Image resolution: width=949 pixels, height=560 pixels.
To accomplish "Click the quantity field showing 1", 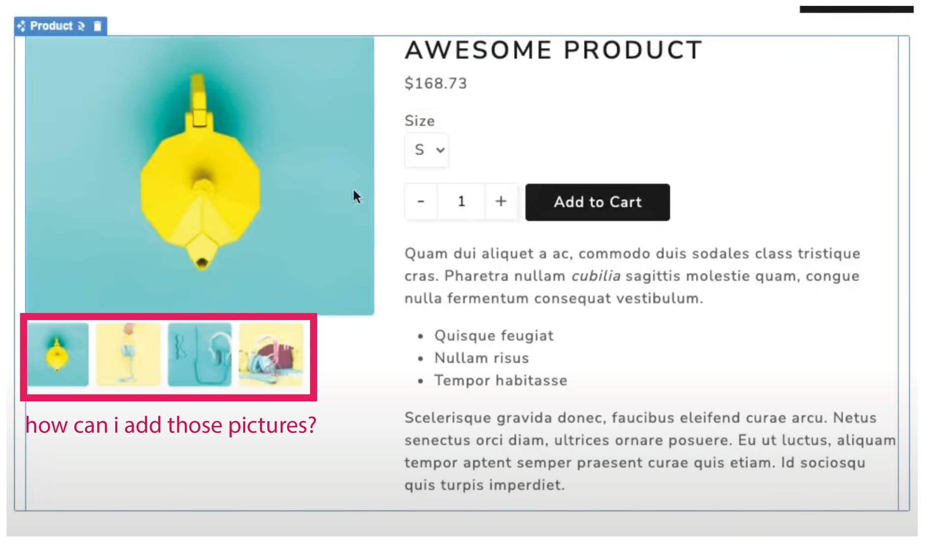I will [461, 201].
